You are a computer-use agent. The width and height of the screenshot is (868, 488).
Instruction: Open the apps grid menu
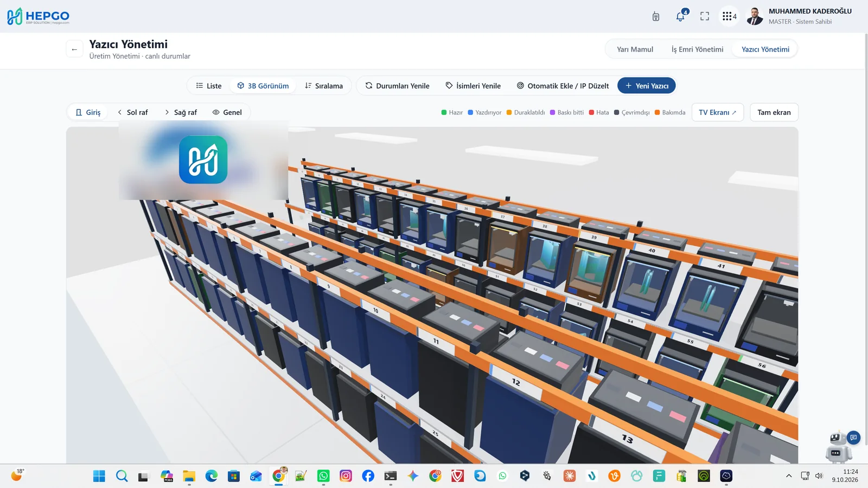pos(729,16)
